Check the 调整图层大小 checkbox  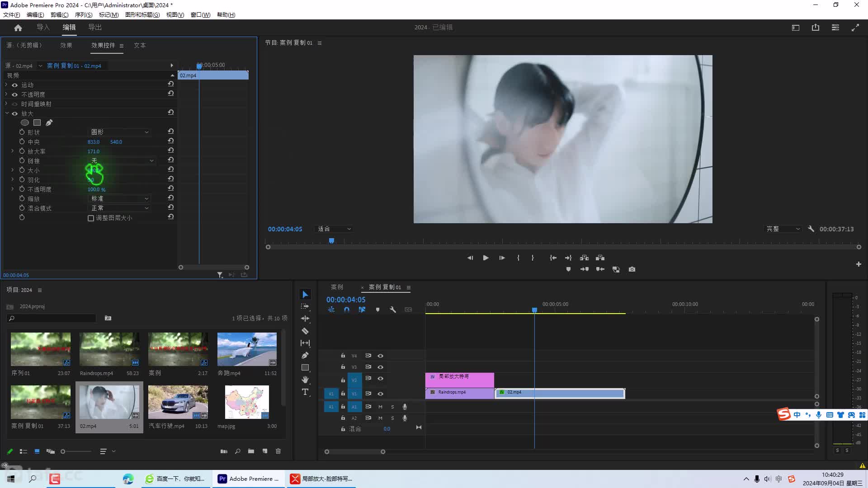pyautogui.click(x=91, y=218)
